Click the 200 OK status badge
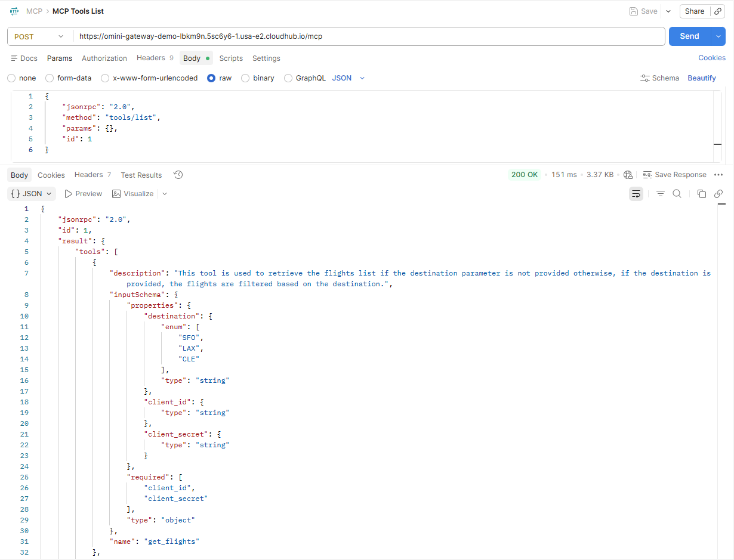The width and height of the screenshot is (734, 560). click(x=525, y=175)
